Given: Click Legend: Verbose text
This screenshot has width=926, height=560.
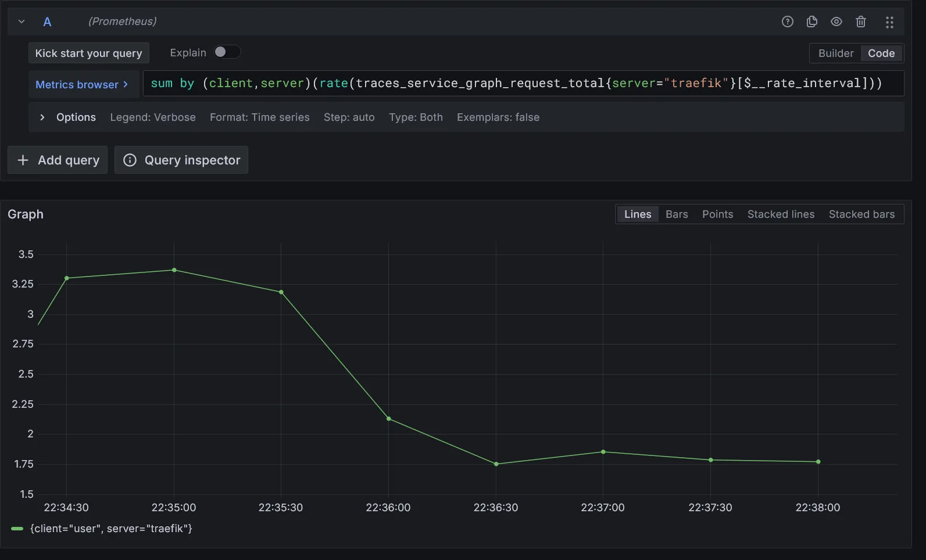Looking at the screenshot, I should point(153,117).
